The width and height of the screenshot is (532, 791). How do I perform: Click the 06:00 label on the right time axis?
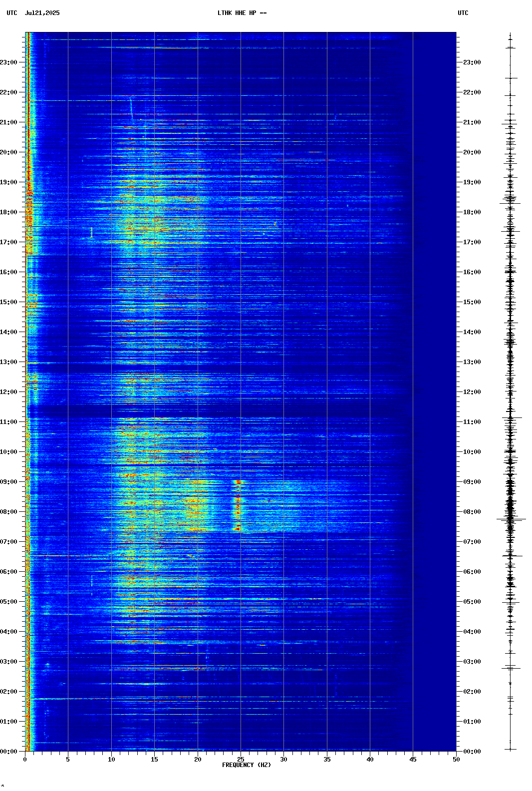(x=472, y=572)
